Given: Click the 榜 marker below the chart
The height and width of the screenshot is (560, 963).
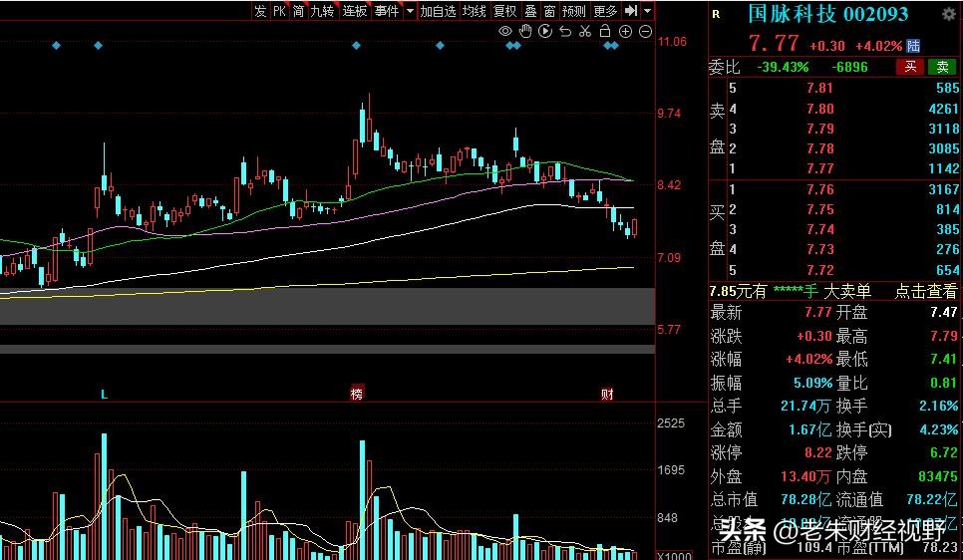Looking at the screenshot, I should (356, 395).
